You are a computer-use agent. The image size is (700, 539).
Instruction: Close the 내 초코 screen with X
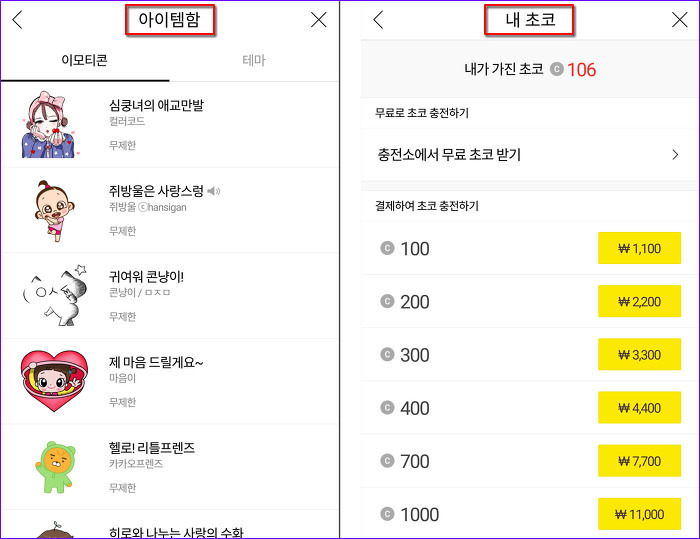pos(679,20)
